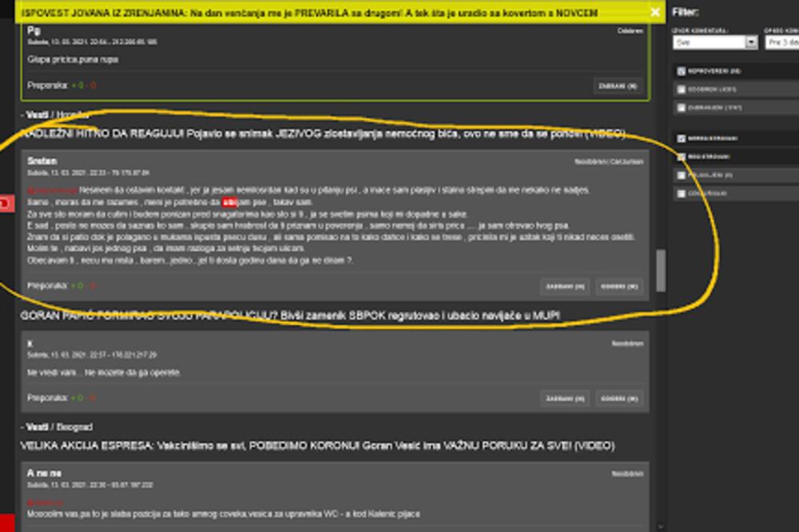
Task: Open the 'Pre 3 dana' period dropdown
Action: (x=782, y=42)
